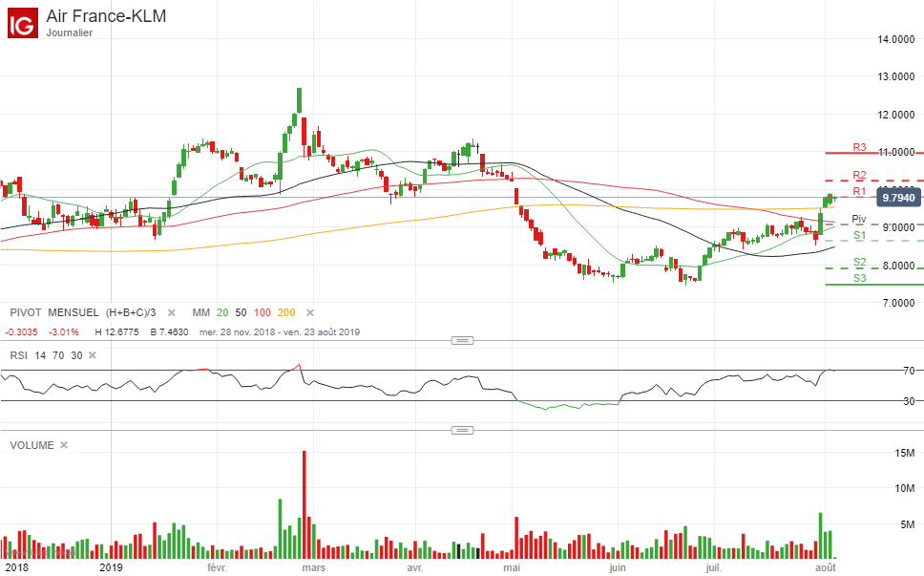Image resolution: width=924 pixels, height=576 pixels.
Task: Click the 5M volume axis label
Action: (908, 524)
